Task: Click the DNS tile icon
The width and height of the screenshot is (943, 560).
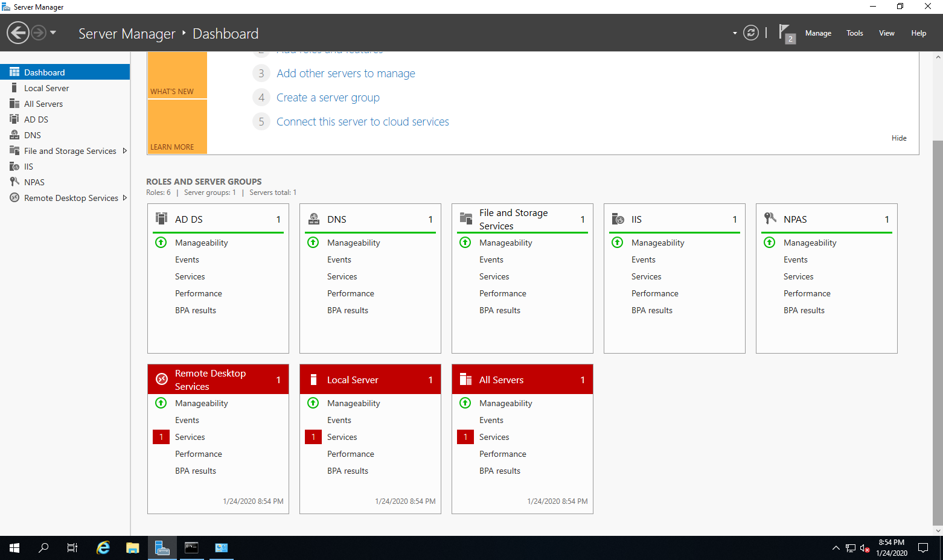Action: coord(314,218)
